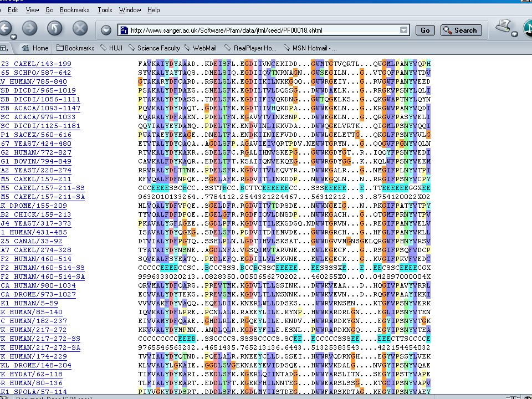Open the DROME/148-204 link
Image resolution: width=532 pixels, height=399 pixels.
click(x=35, y=365)
